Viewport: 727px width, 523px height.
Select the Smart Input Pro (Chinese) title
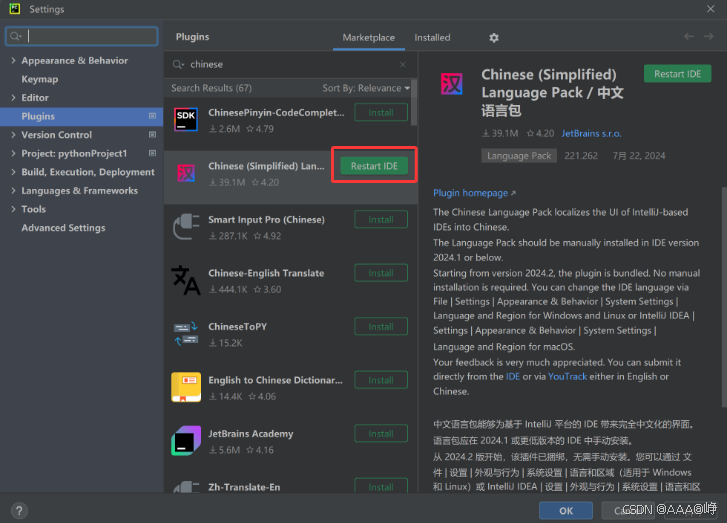pos(266,220)
